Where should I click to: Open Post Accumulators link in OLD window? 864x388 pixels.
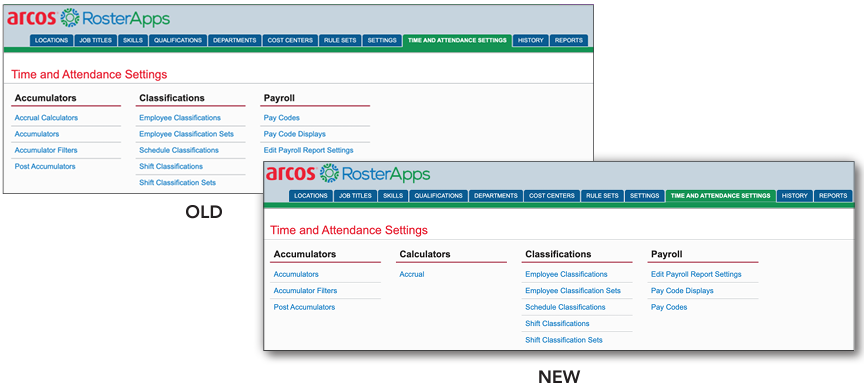coord(45,166)
